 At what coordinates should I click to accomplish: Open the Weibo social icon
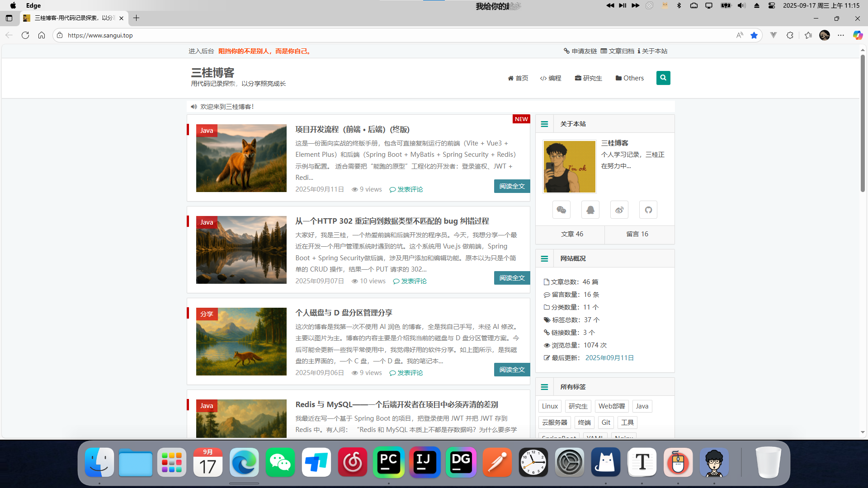point(619,210)
